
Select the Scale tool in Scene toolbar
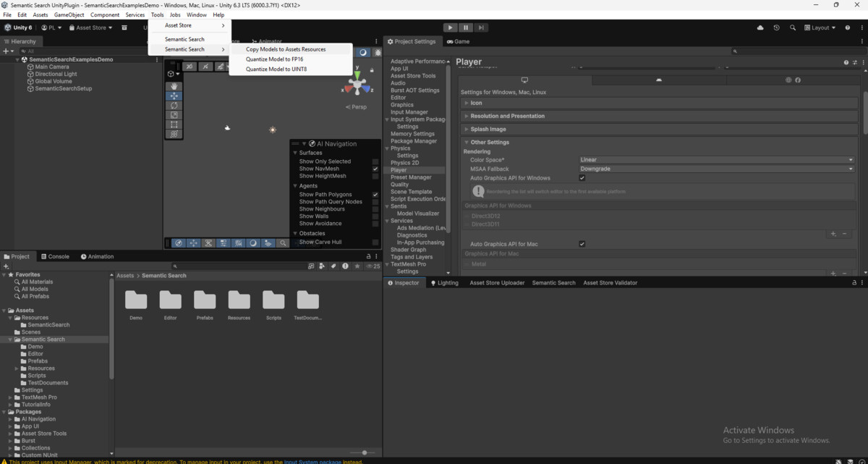tap(174, 115)
